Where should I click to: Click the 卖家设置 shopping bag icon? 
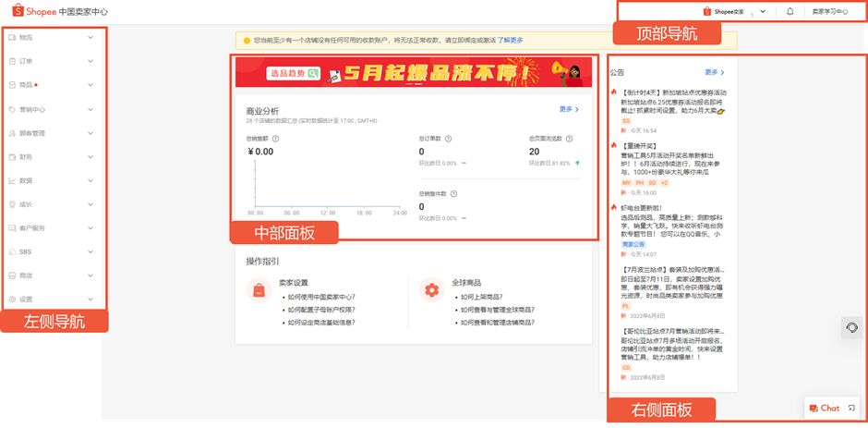tap(259, 290)
